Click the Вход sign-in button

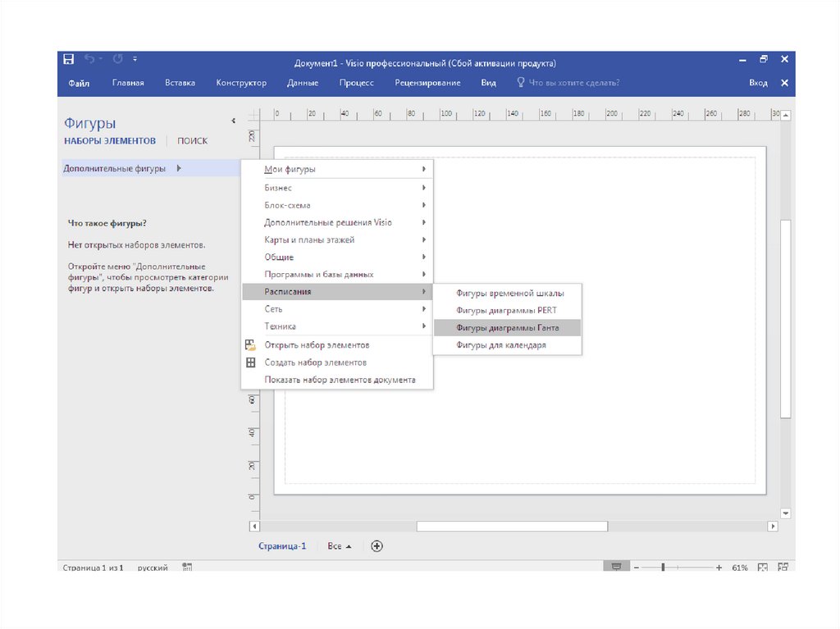pyautogui.click(x=758, y=83)
